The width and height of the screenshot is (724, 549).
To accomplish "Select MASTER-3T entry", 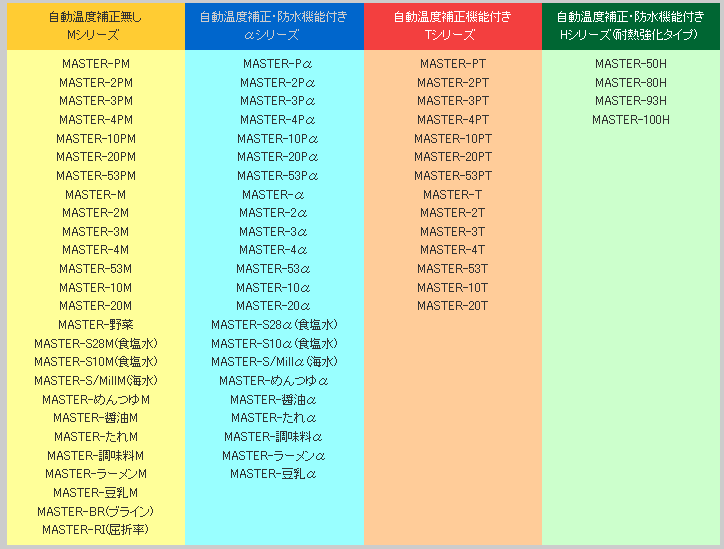I will point(452,231).
